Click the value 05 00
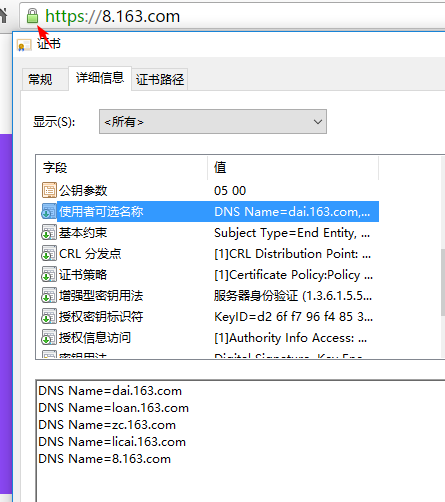445x502 pixels. 230,191
